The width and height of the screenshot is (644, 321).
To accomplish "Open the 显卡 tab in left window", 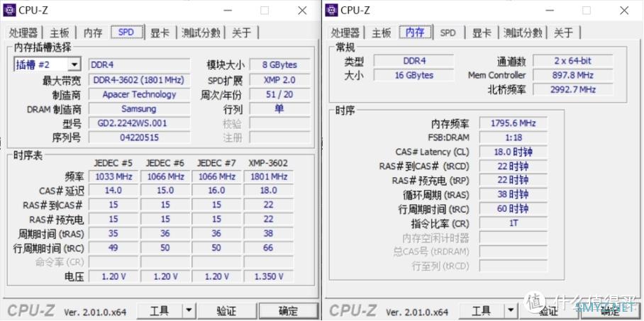I will click(x=160, y=33).
